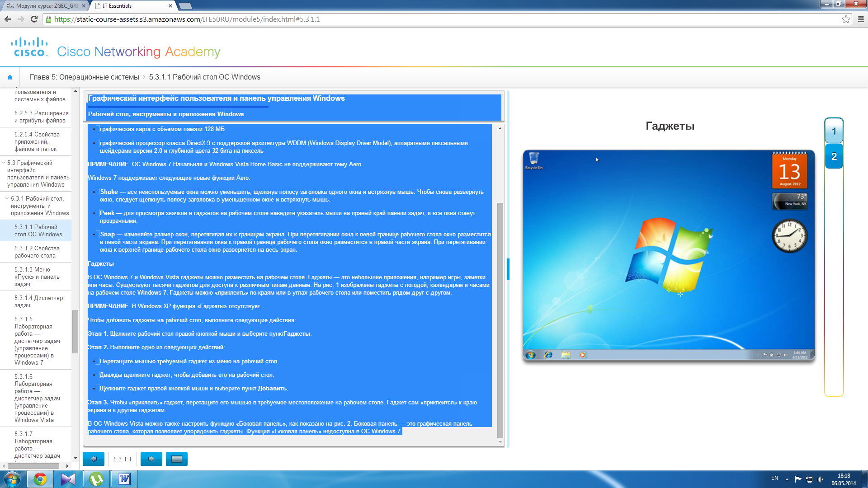Go back with the browser back arrow
The width and height of the screenshot is (868, 488).
tap(8, 19)
